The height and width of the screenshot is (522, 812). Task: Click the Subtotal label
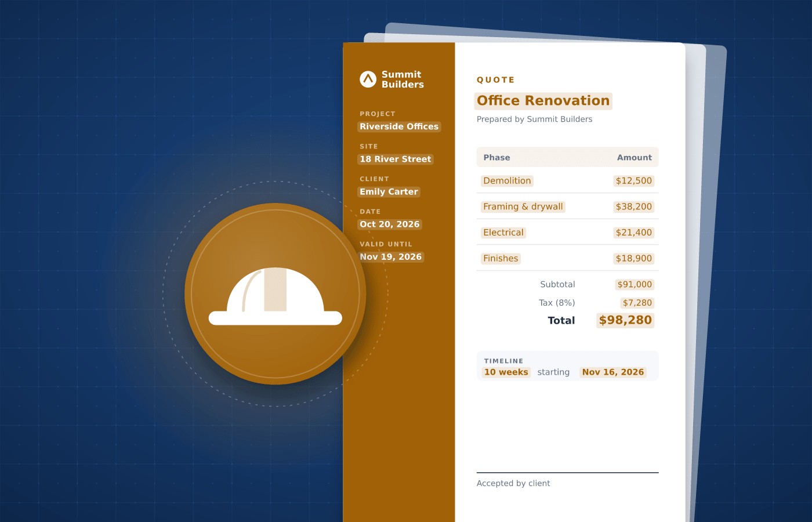pyautogui.click(x=557, y=284)
